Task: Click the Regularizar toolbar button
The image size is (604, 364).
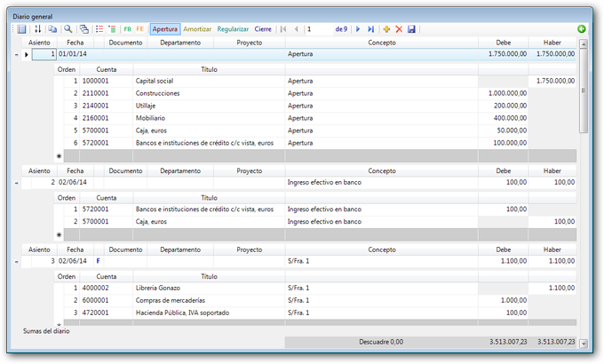Action: tap(233, 29)
